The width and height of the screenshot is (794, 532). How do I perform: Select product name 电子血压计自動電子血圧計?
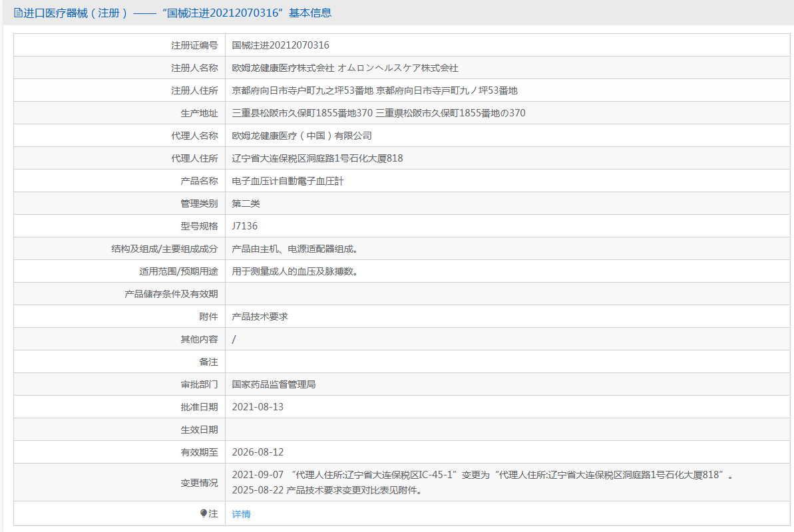pos(288,181)
